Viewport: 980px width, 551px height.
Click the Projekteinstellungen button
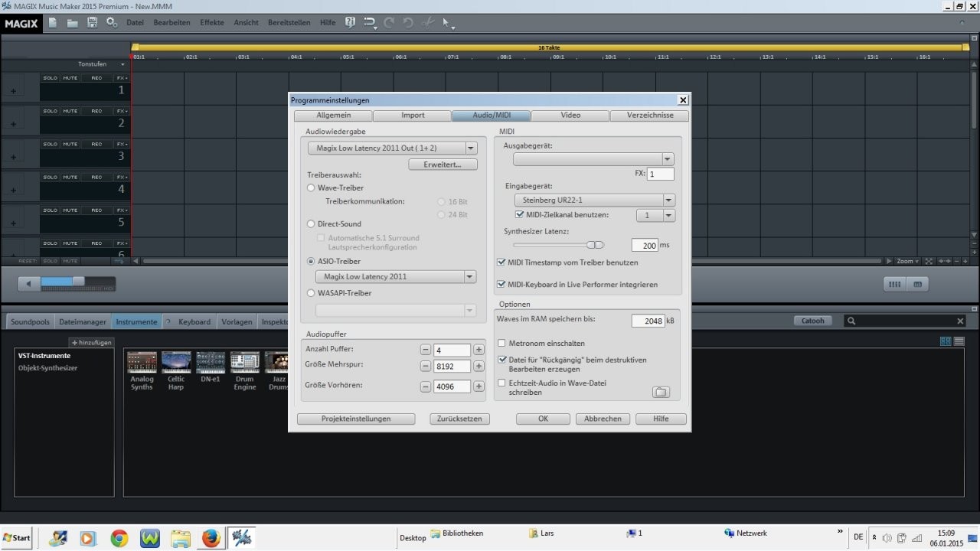tap(356, 419)
